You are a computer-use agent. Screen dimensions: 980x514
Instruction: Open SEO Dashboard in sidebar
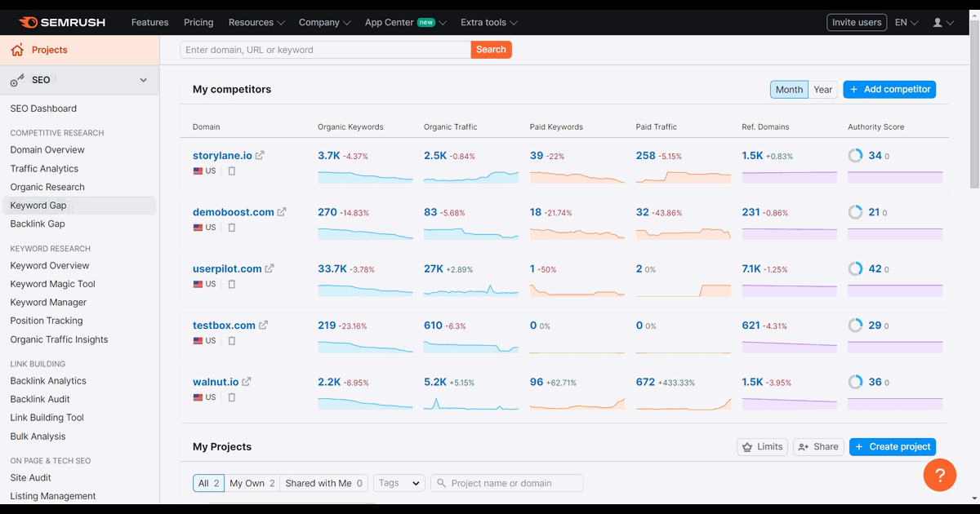pyautogui.click(x=43, y=109)
